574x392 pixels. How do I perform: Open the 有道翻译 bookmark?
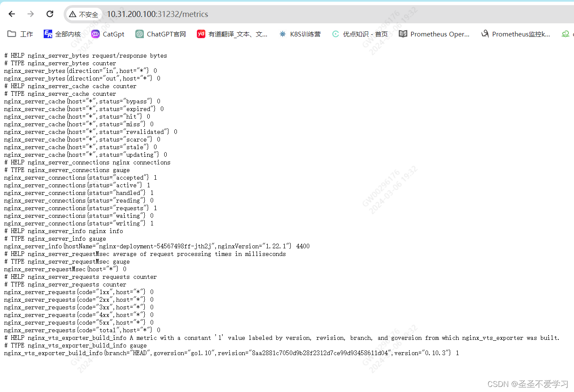click(232, 34)
